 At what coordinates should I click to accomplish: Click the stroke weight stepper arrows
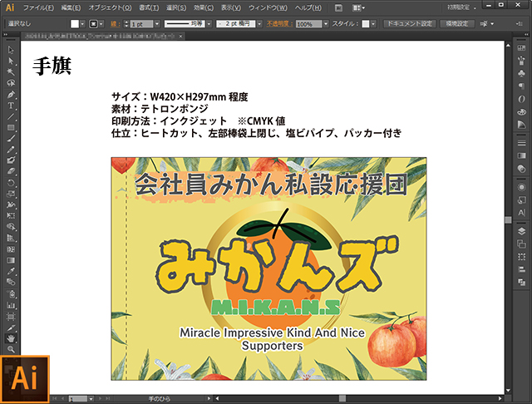tap(126, 24)
